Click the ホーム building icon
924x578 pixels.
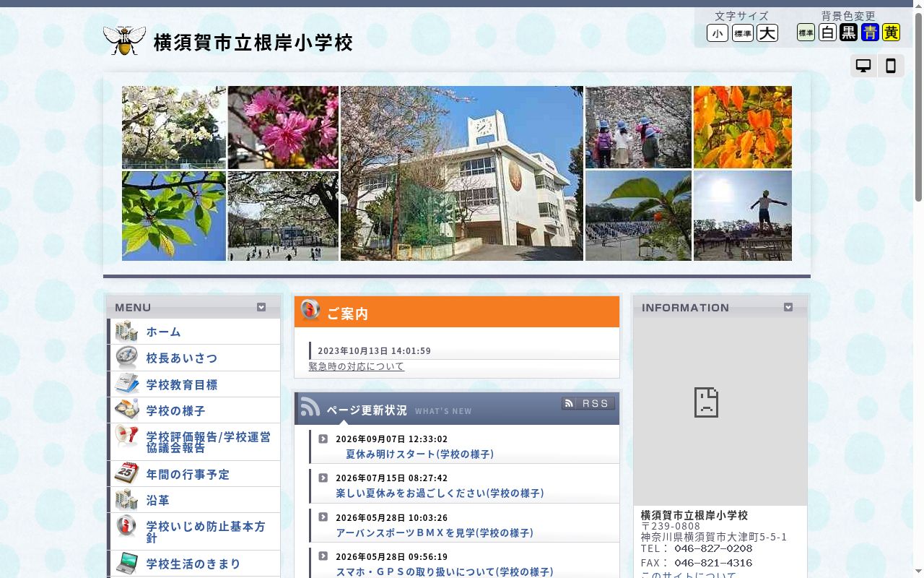point(126,332)
